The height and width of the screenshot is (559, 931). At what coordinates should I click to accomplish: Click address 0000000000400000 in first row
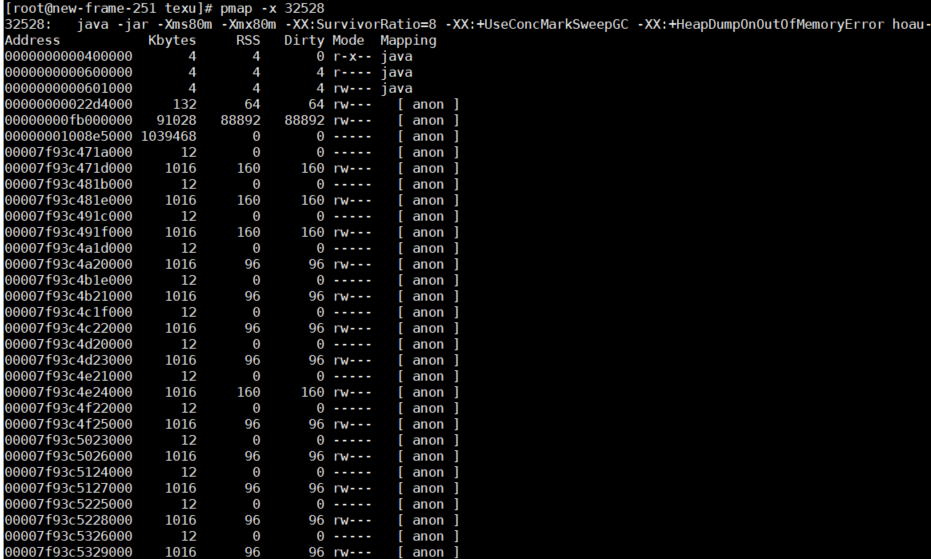click(x=68, y=56)
